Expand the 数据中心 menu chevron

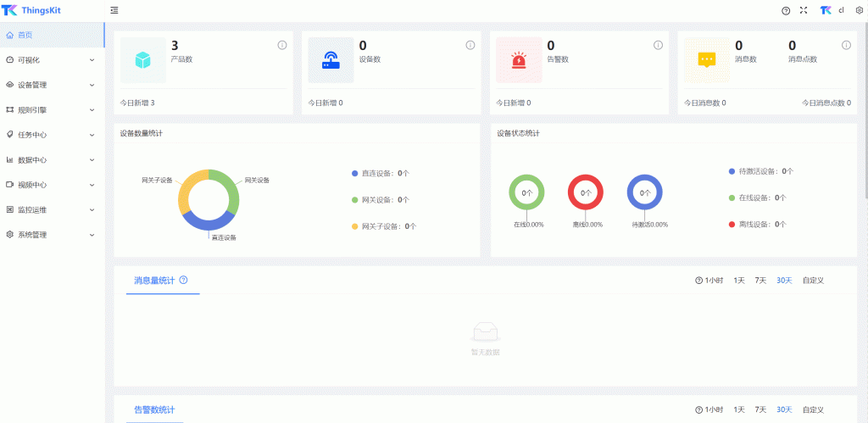(x=92, y=159)
